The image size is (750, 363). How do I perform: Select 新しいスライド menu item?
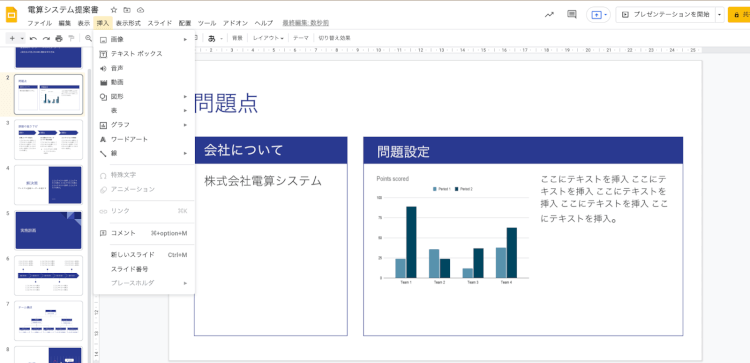click(x=144, y=255)
